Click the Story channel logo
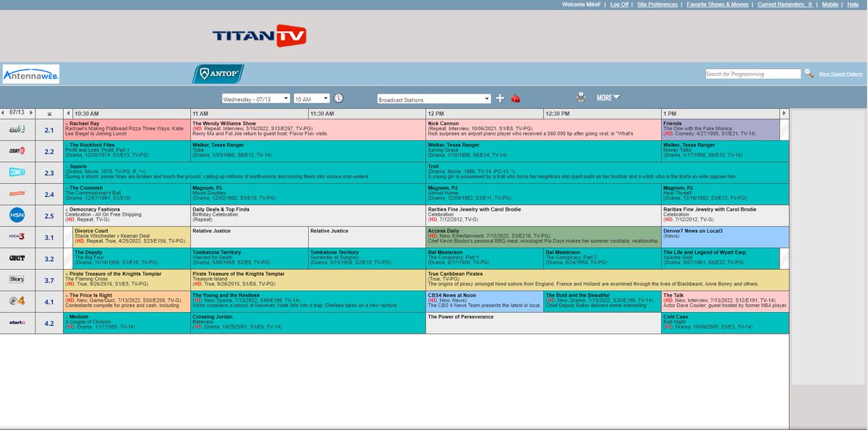The width and height of the screenshot is (868, 430). (x=17, y=279)
